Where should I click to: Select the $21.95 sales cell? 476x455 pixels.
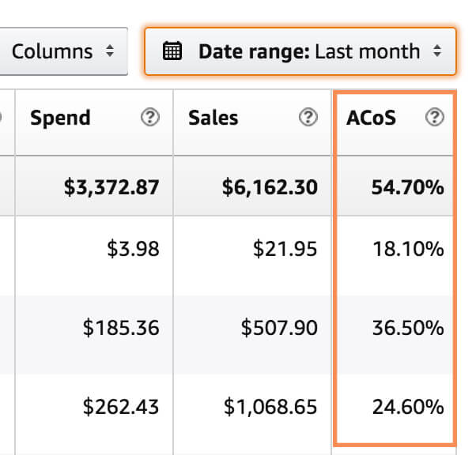[x=285, y=250]
